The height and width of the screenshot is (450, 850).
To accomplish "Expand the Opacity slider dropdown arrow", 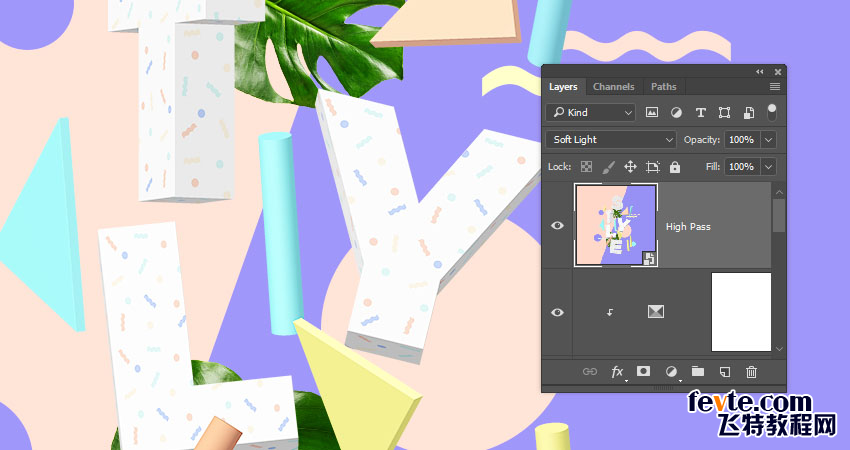I will pyautogui.click(x=768, y=140).
